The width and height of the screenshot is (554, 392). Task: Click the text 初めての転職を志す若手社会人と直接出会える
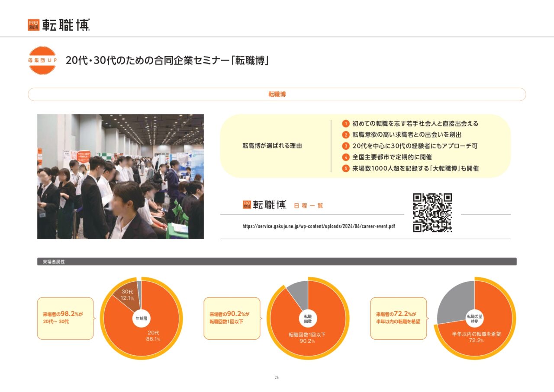tap(415, 124)
